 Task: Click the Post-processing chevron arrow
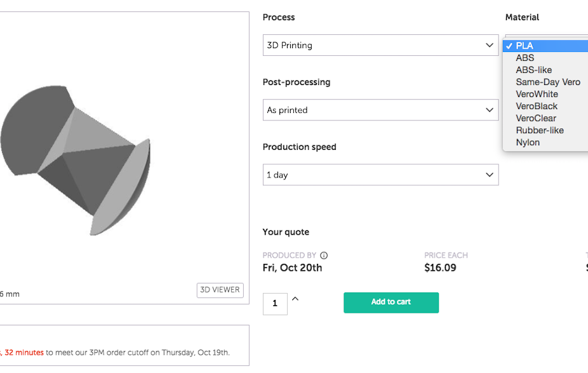(x=490, y=110)
